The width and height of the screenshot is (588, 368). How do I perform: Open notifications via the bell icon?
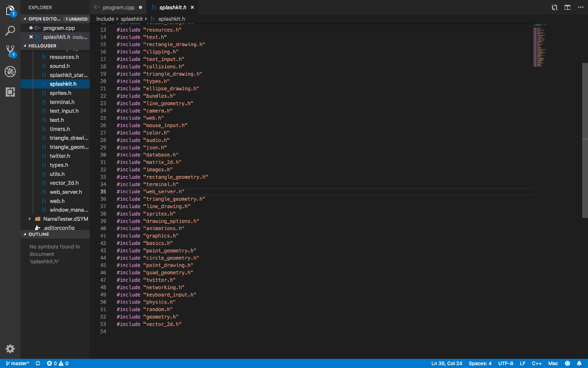point(579,363)
